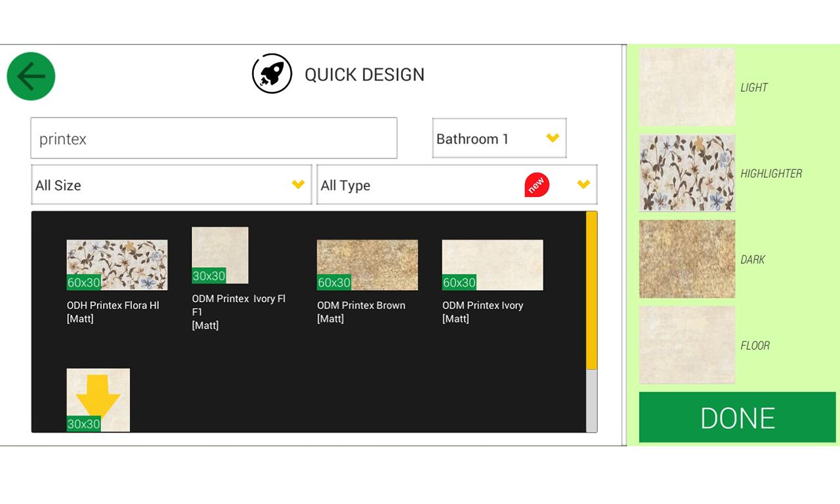Tap the red 'new' badge
840x504 pixels.
[x=537, y=185]
